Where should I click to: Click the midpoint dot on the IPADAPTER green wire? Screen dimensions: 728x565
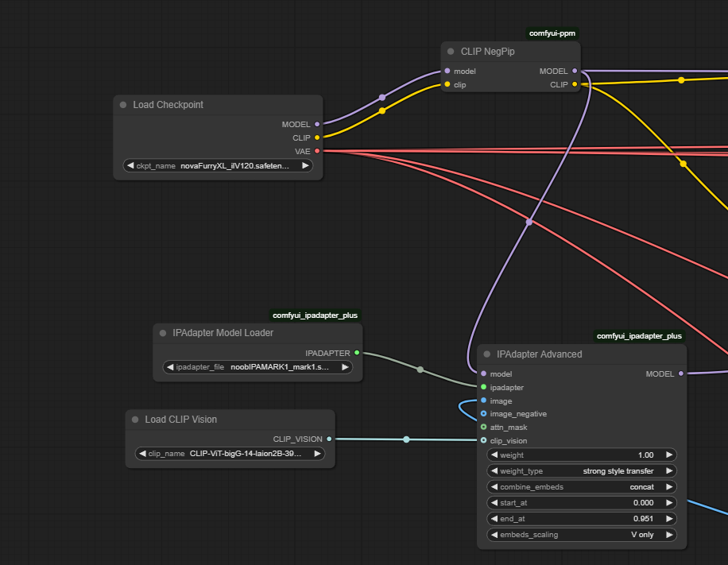click(x=420, y=370)
